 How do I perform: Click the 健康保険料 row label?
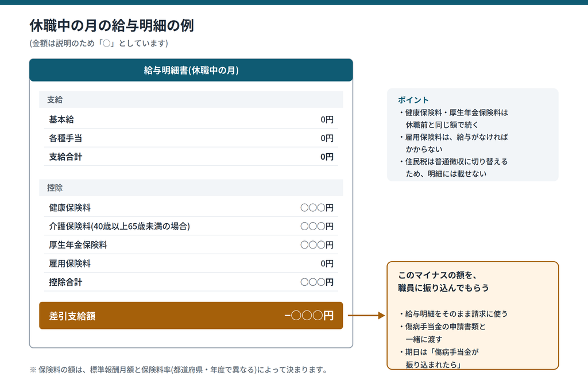(x=69, y=208)
